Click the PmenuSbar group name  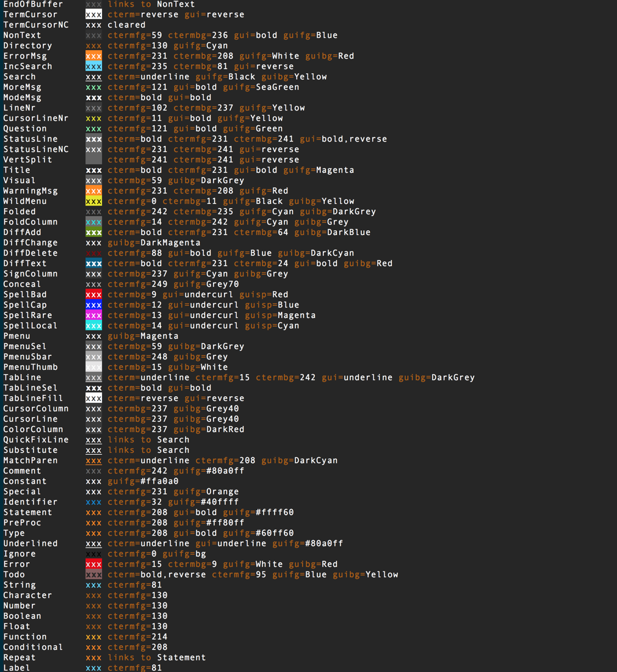point(28,356)
